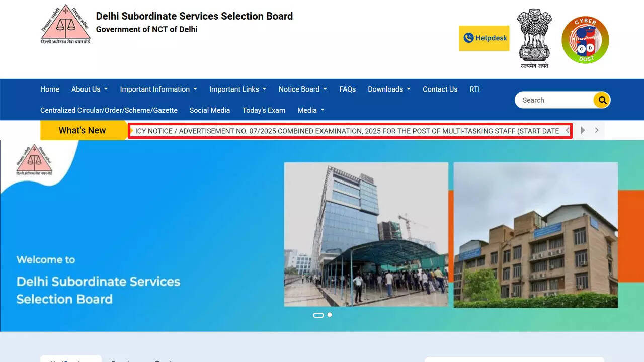The image size is (644, 362).
Task: Click the Cyber Dost badge icon
Action: [x=585, y=40]
